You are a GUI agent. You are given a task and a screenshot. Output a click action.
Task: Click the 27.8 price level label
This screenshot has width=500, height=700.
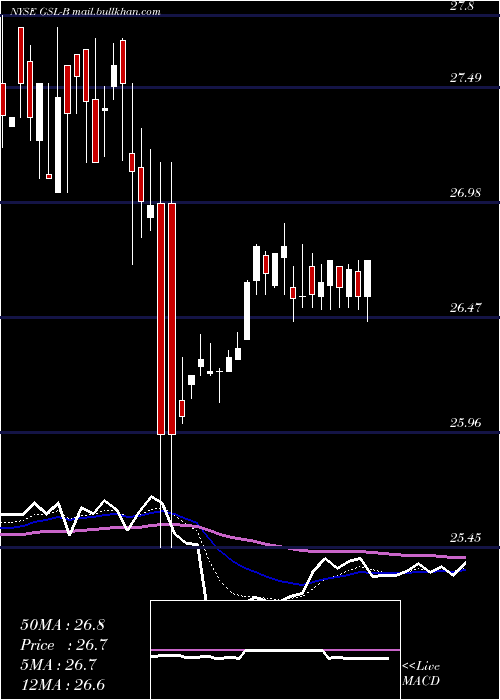click(461, 7)
